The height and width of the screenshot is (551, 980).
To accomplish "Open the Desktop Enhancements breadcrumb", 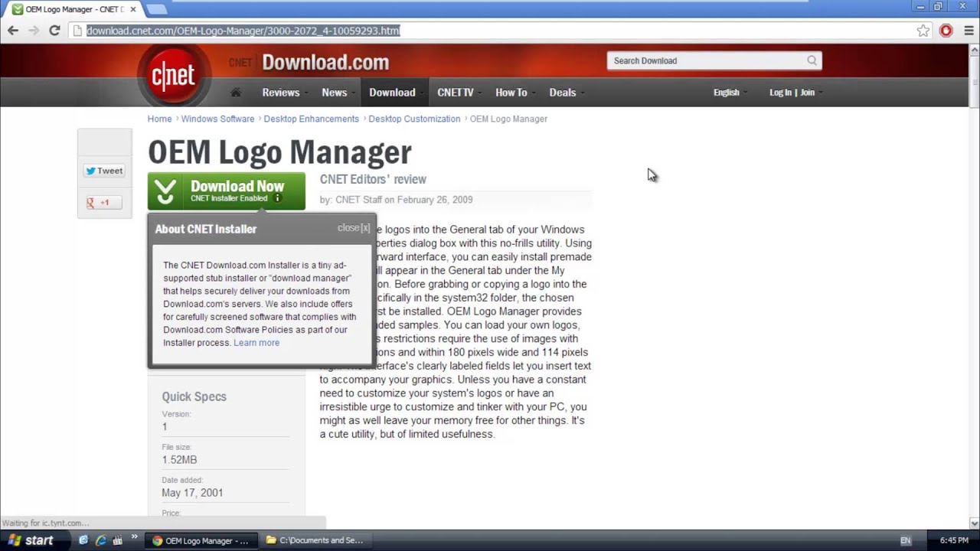I will tap(311, 119).
